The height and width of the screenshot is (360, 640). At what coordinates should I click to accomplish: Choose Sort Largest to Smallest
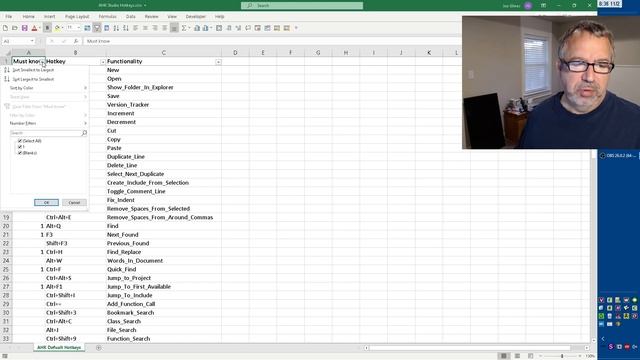[33, 79]
